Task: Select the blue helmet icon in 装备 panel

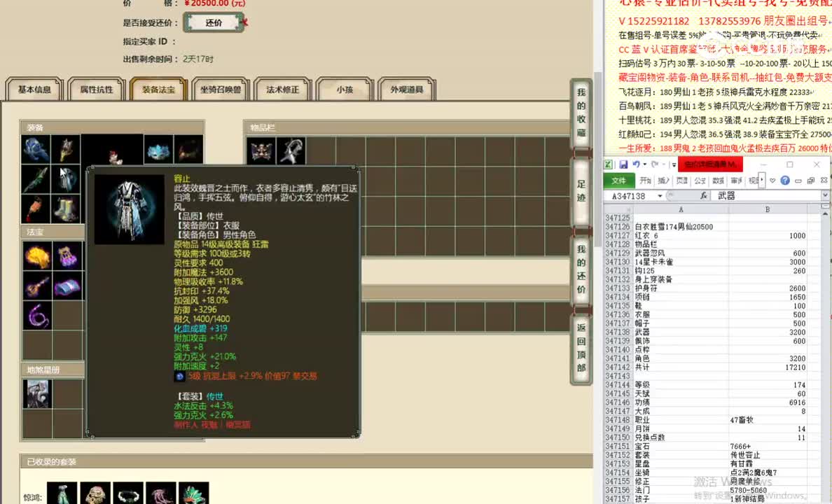Action: coord(34,150)
